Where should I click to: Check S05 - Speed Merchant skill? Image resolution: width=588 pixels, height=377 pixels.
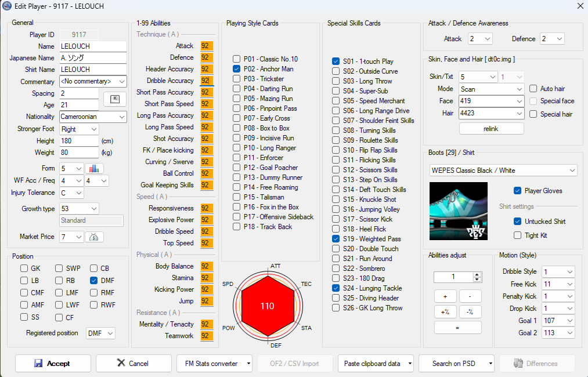click(x=336, y=101)
